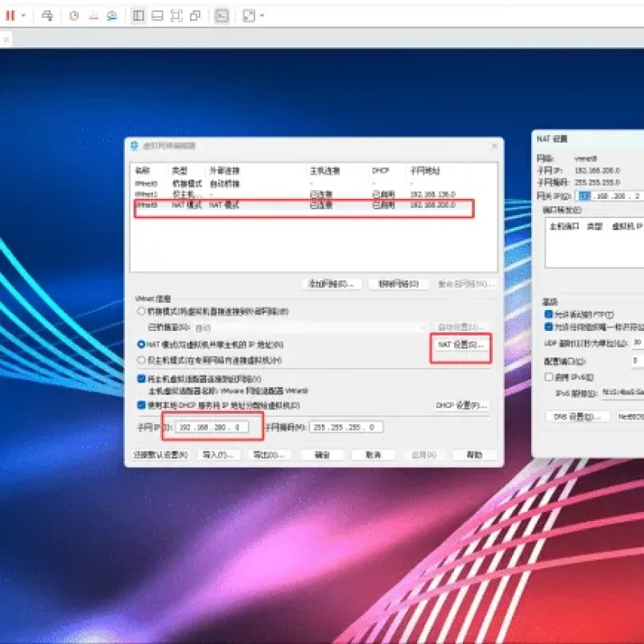Click the take snapshot clock icon
Screen dimensions: 644x644
click(74, 15)
